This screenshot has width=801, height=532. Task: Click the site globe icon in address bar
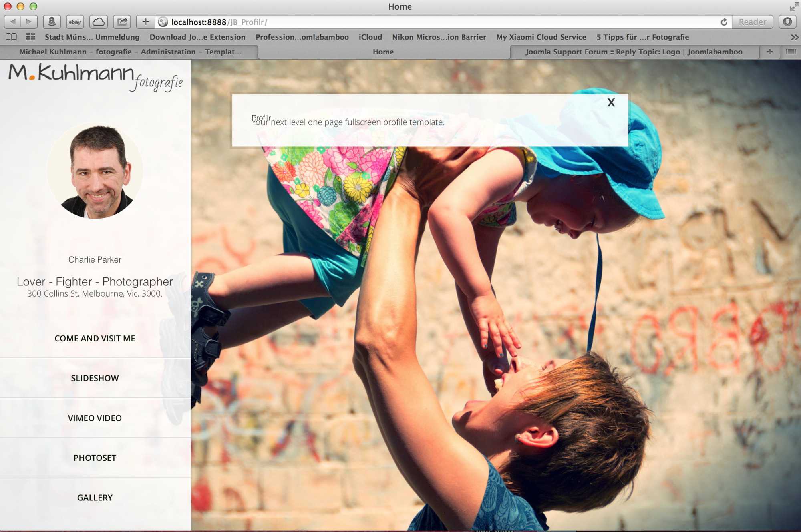point(163,22)
